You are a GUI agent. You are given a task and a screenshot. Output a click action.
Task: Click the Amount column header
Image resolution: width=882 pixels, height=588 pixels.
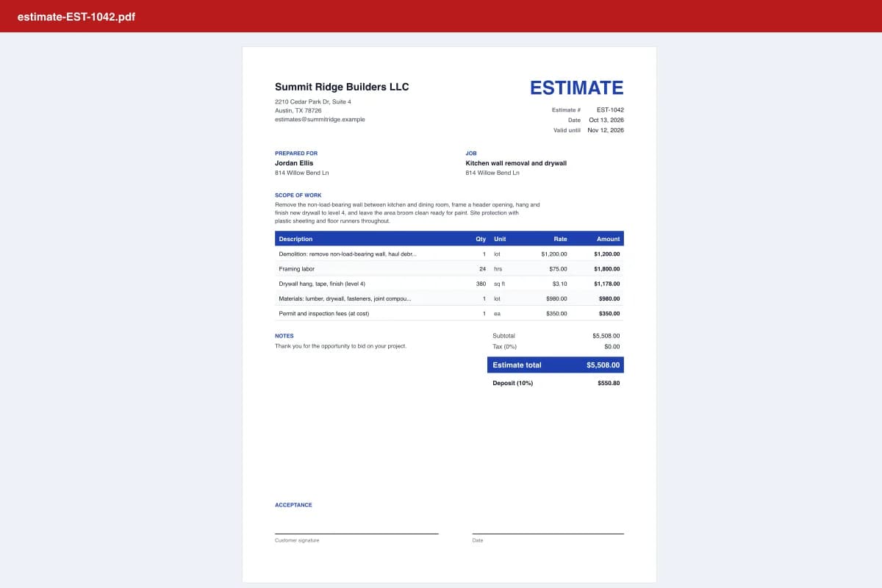pyautogui.click(x=609, y=239)
